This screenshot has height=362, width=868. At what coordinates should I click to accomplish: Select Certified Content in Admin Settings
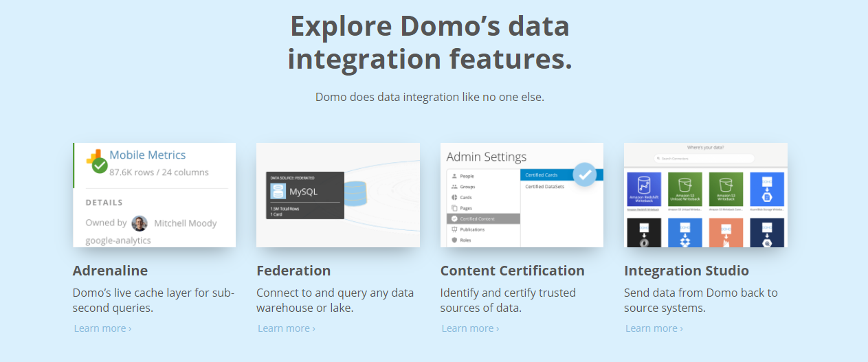coord(484,218)
